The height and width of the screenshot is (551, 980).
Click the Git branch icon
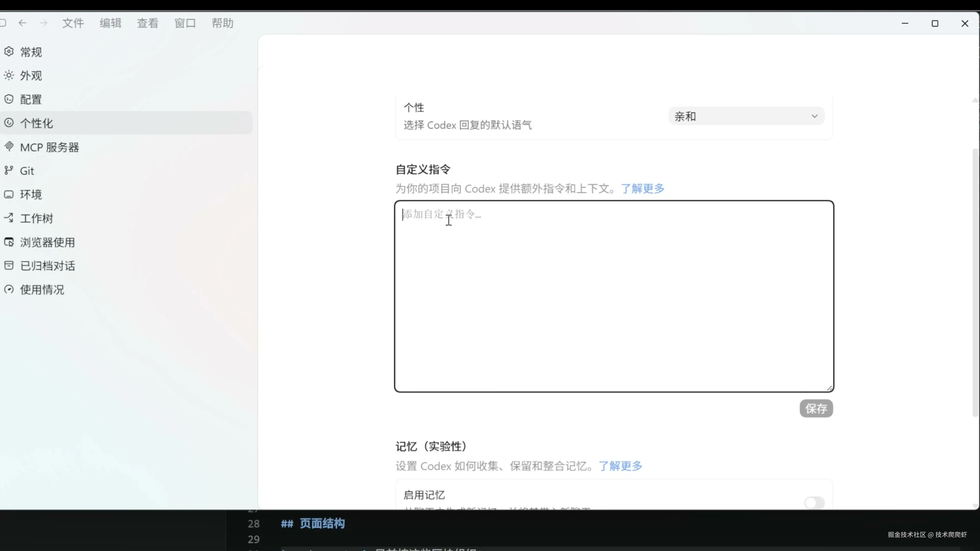pyautogui.click(x=9, y=170)
